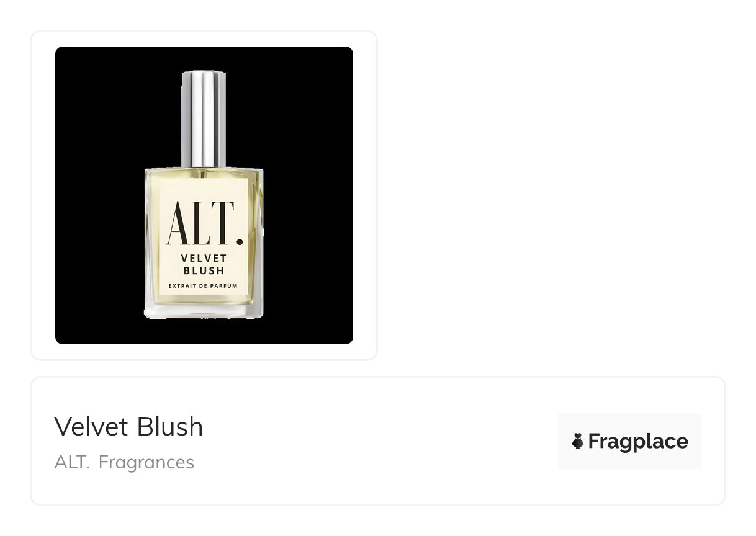Click empty area of product info card
Screen dimensions: 756x536
click(372, 441)
